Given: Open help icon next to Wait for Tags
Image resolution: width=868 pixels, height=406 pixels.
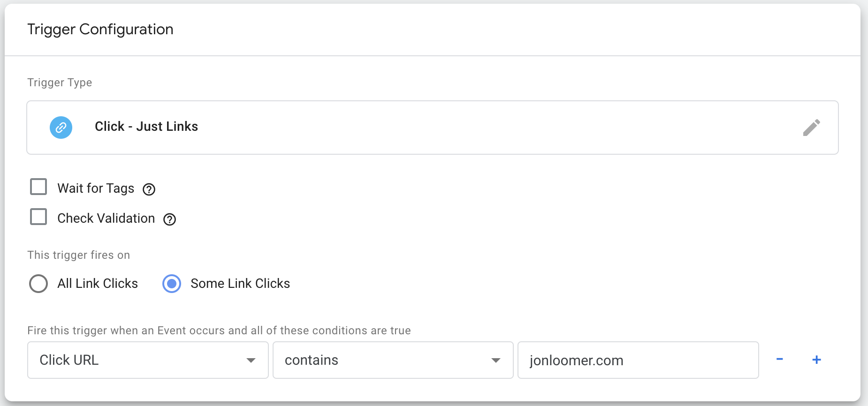Looking at the screenshot, I should point(149,189).
